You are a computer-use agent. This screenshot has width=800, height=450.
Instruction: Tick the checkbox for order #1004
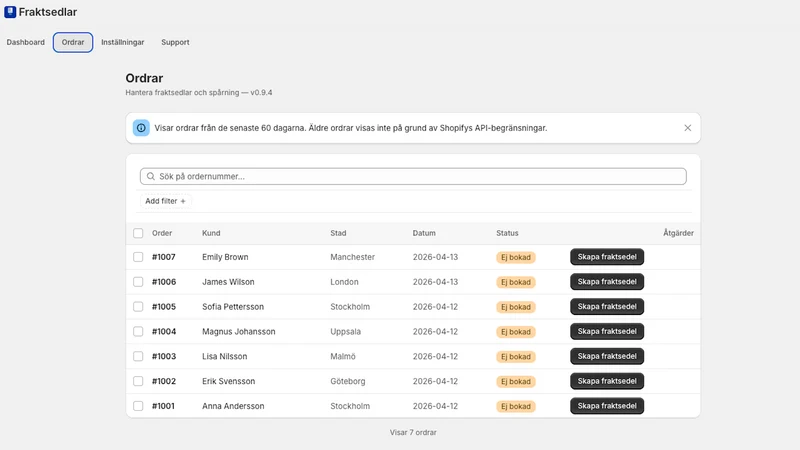[138, 332]
